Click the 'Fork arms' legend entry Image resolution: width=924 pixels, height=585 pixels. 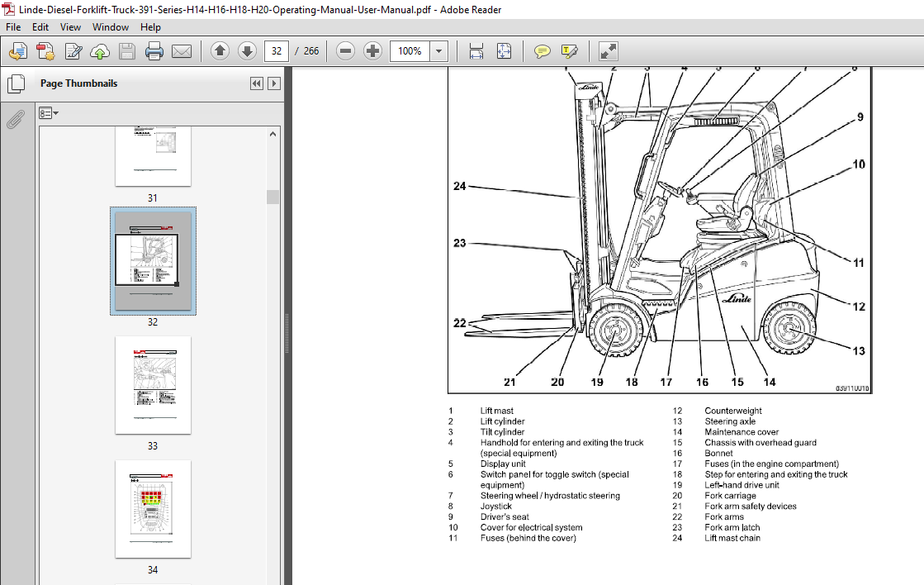(724, 517)
